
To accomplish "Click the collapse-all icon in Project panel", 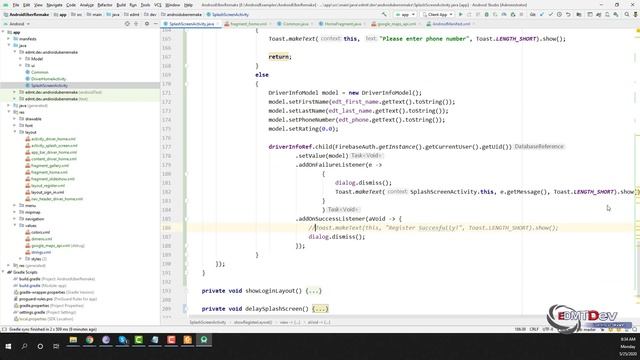I will pyautogui.click(x=136, y=24).
